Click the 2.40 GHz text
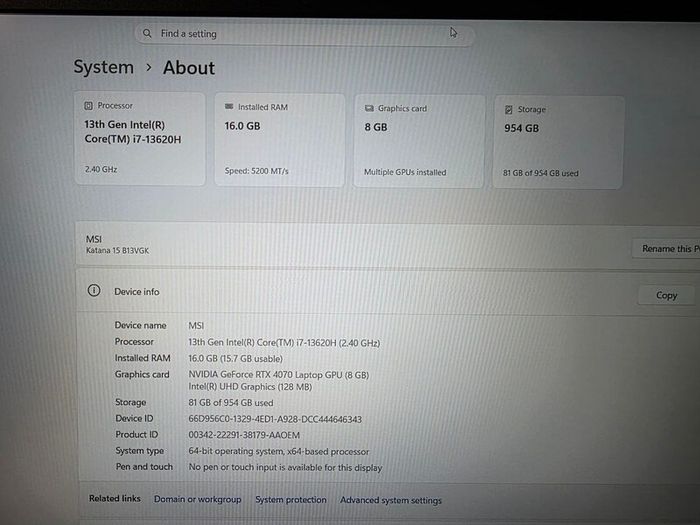 101,170
